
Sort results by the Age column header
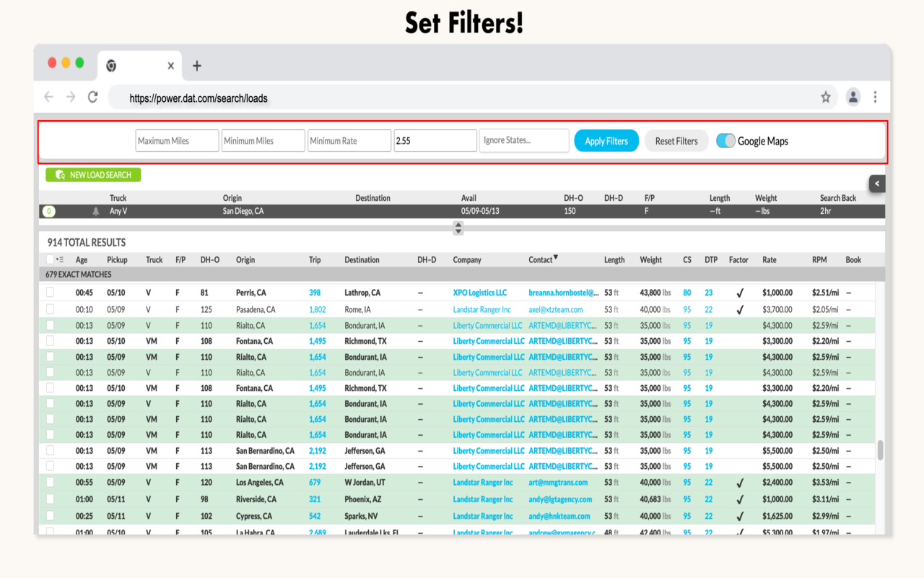pos(82,260)
